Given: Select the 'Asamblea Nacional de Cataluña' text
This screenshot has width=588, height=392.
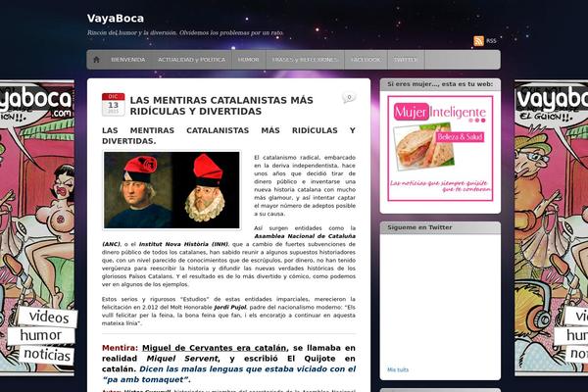Looking at the screenshot, I should pos(305,236).
